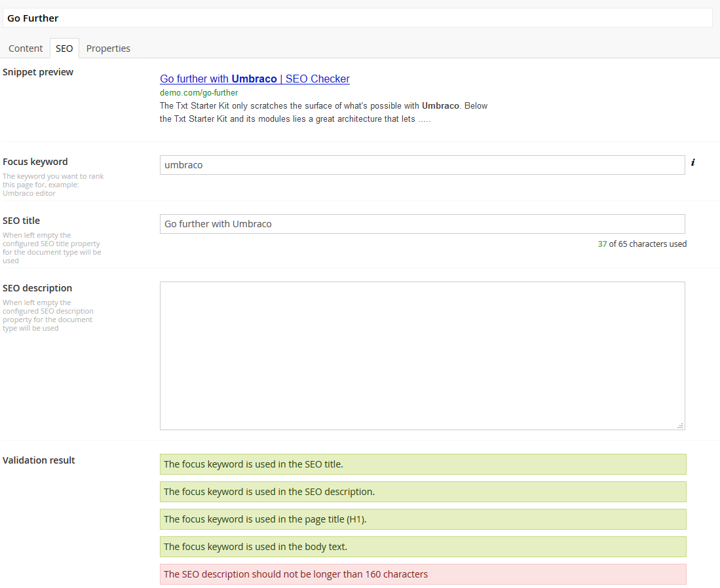Image resolution: width=720 pixels, height=588 pixels.
Task: Select the 'used in the SEO description' validation message
Action: tap(423, 492)
